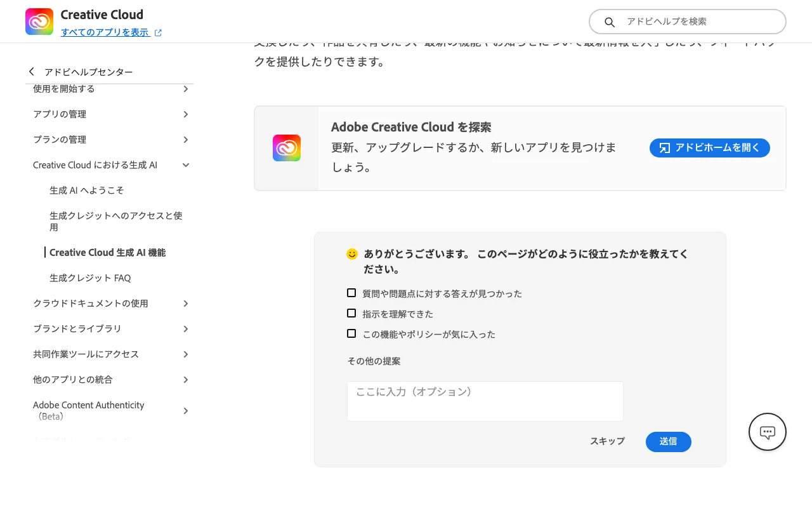Viewport: 812px width, 508px height.
Task: Click the external link icon next to すべてのアプリを表示
Action: [x=158, y=32]
